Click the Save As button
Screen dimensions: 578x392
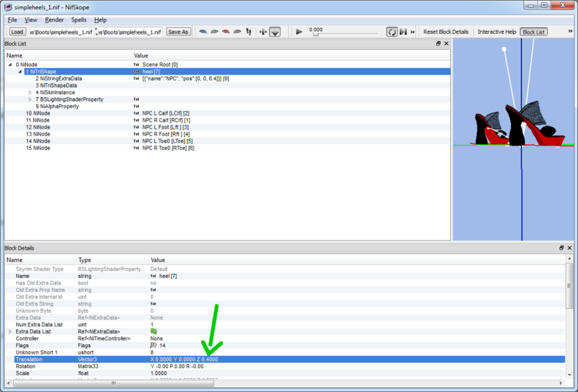point(178,32)
